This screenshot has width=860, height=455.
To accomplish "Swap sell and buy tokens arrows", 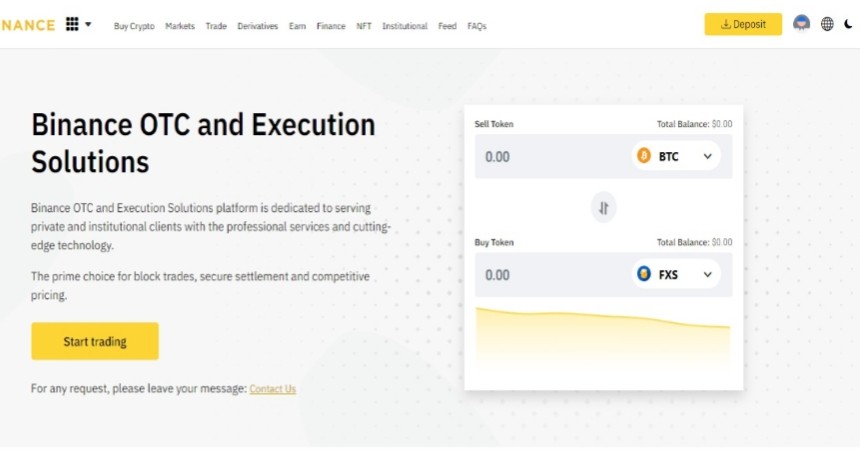I will tap(603, 208).
